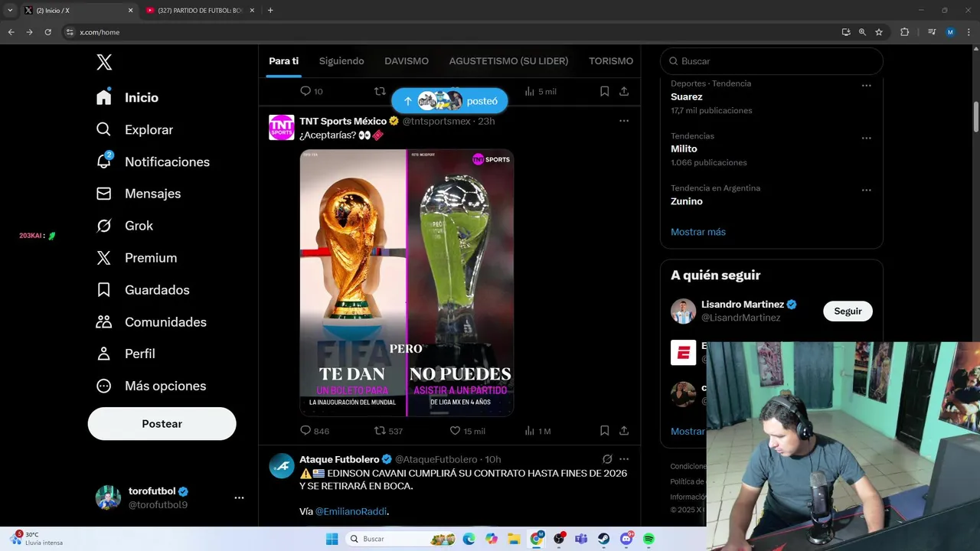Viewport: 980px width, 551px height.
Task: Open Explorar in the sidebar
Action: 135,130
